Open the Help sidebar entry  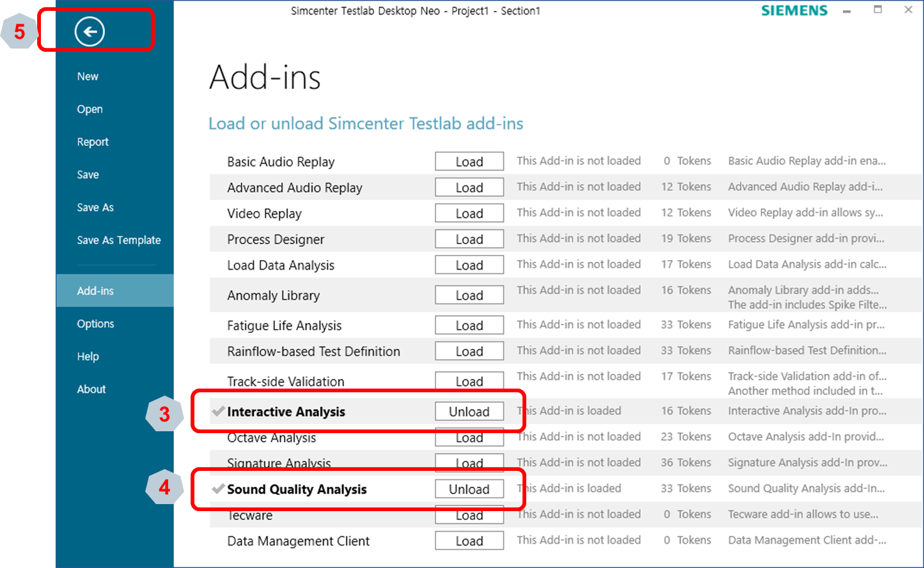pyautogui.click(x=88, y=357)
